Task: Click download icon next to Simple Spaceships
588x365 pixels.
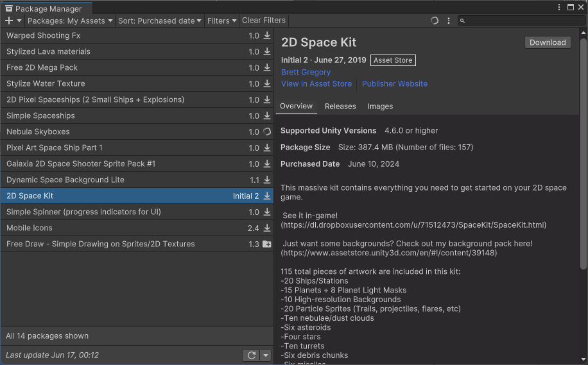Action: (267, 116)
